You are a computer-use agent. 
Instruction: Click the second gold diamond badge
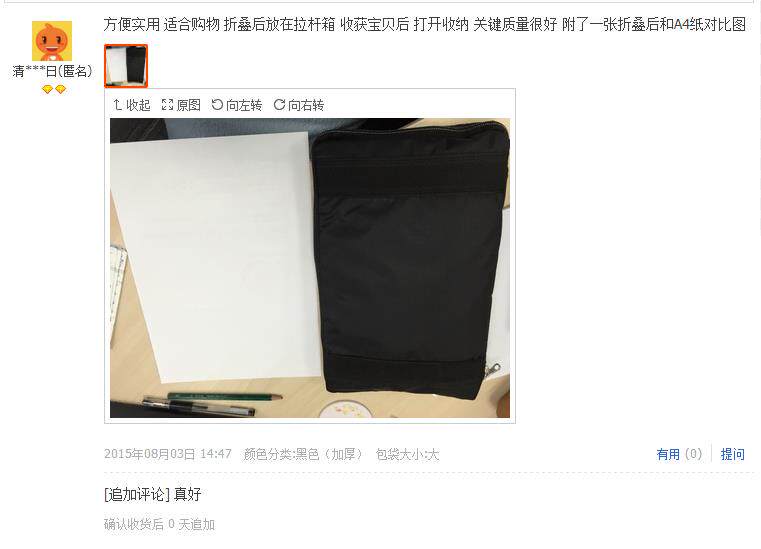[x=60, y=89]
